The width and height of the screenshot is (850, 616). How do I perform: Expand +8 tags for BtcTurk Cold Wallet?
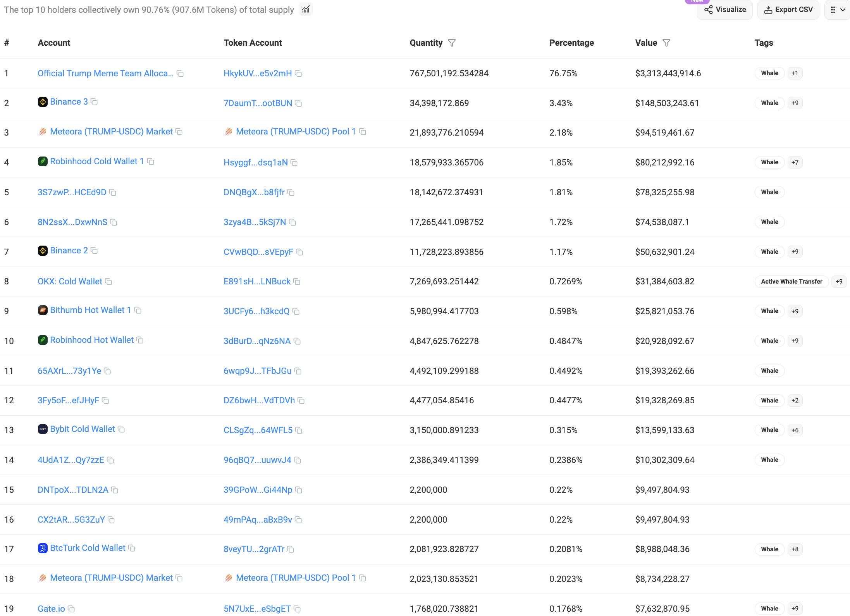tap(795, 549)
